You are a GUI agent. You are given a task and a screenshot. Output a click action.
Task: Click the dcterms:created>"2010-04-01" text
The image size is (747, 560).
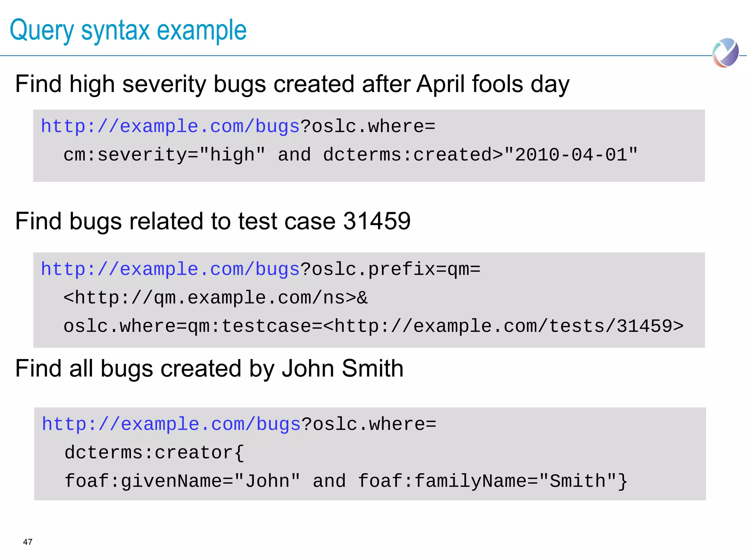pyautogui.click(x=480, y=155)
